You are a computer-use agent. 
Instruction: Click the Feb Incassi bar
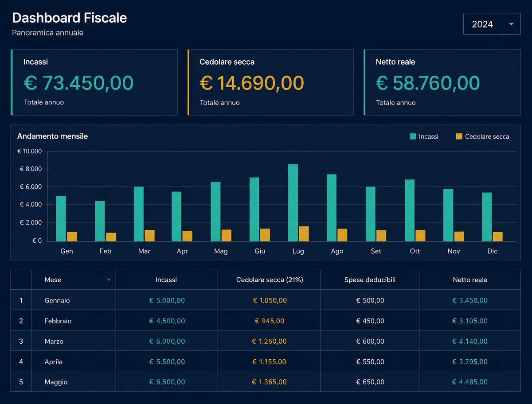tap(100, 221)
